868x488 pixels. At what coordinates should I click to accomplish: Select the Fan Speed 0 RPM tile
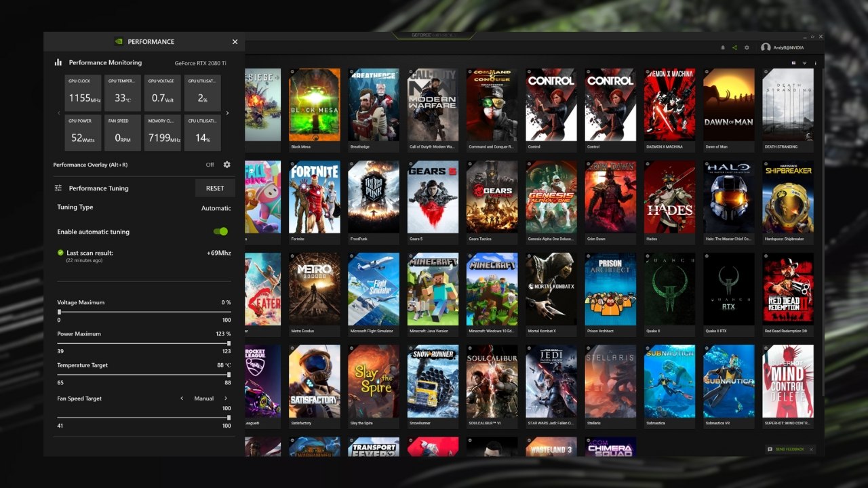coord(123,133)
